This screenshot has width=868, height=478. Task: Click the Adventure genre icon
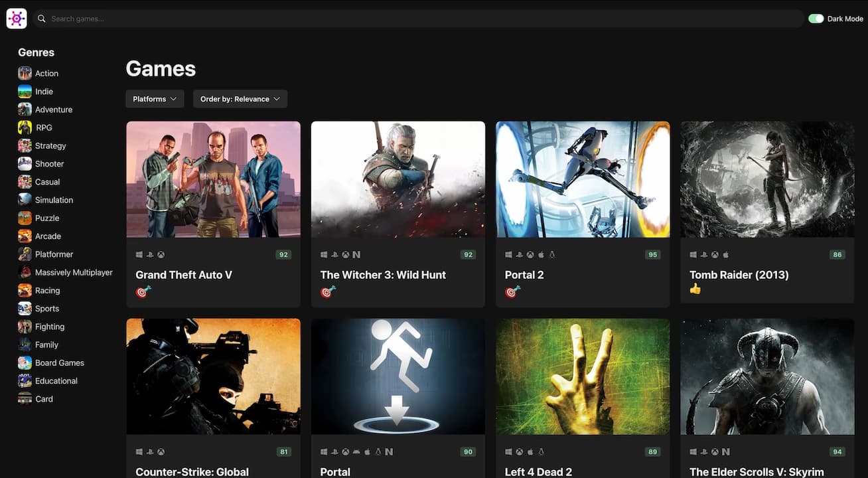click(25, 110)
